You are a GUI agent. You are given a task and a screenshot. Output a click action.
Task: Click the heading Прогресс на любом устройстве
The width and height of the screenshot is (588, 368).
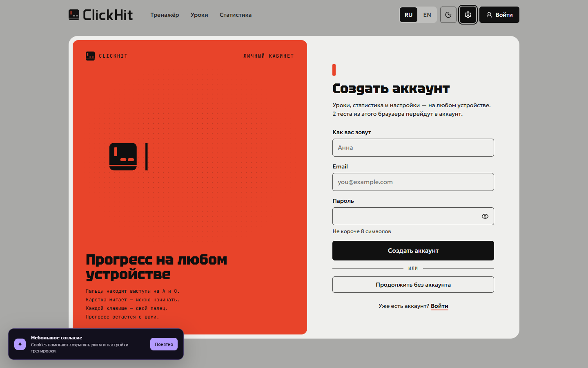pyautogui.click(x=156, y=267)
